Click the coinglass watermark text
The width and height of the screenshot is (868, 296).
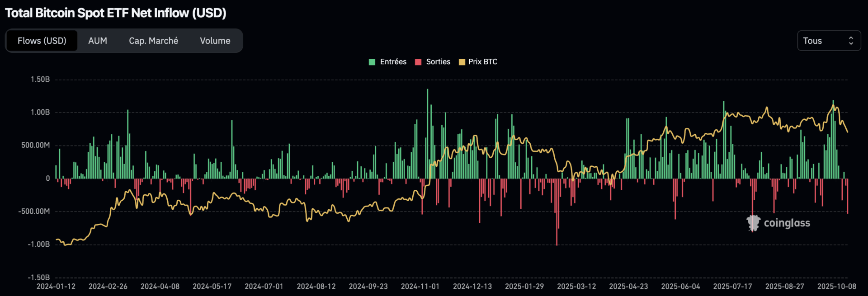(x=787, y=223)
